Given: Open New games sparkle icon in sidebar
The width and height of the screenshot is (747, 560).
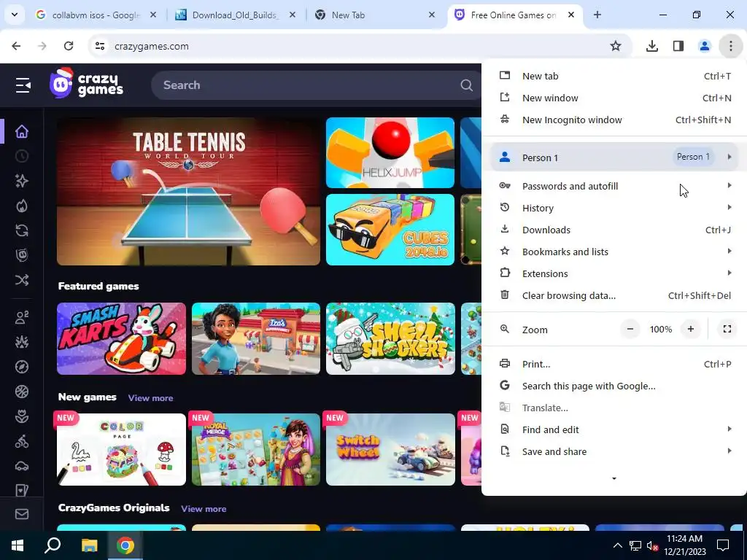Looking at the screenshot, I should (x=22, y=181).
